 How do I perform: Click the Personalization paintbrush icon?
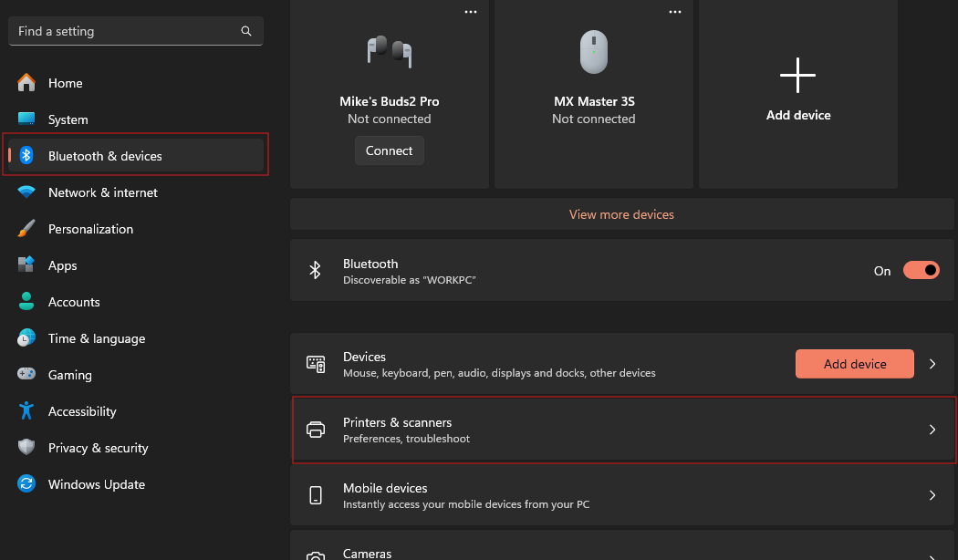(x=26, y=228)
